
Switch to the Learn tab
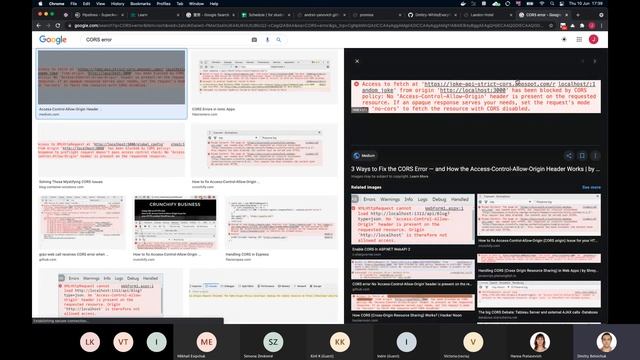(155, 15)
